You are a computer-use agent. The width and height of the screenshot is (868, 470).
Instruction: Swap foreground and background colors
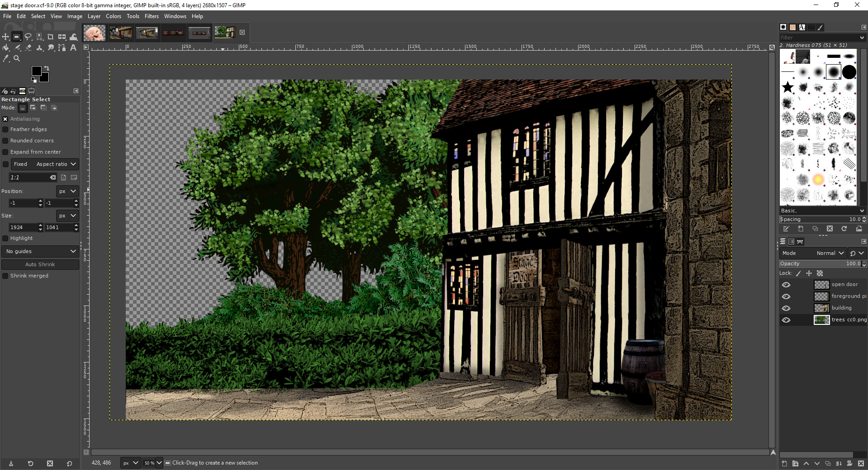[x=47, y=68]
